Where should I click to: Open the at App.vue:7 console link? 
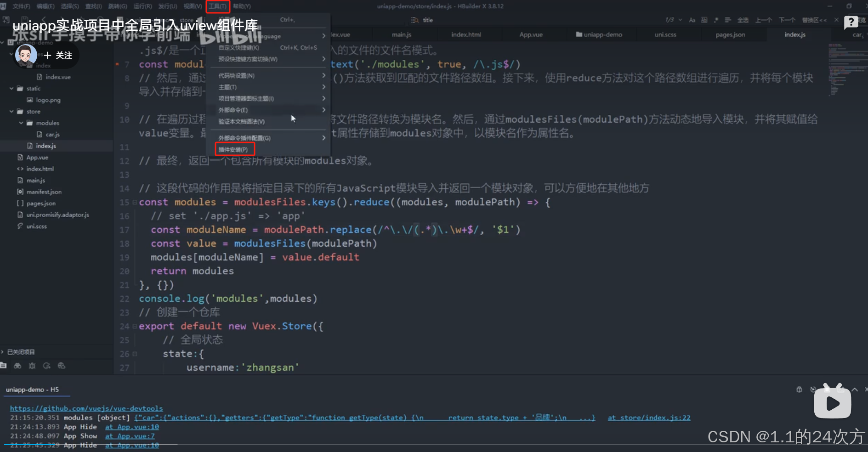point(130,436)
